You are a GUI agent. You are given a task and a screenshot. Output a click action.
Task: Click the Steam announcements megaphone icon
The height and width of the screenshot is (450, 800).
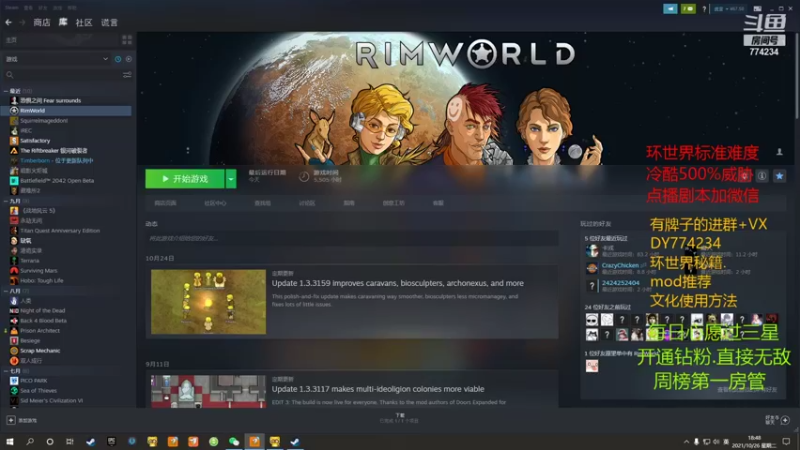click(670, 9)
